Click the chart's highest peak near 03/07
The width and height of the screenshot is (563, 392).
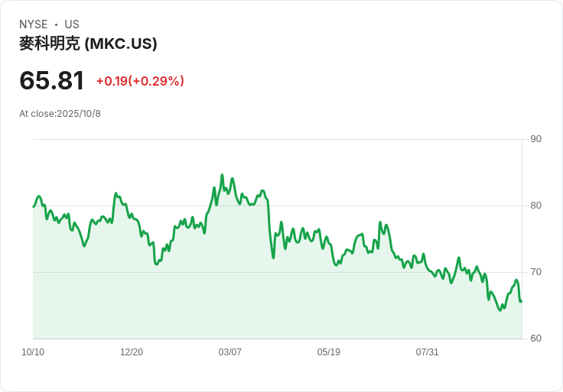point(222,175)
